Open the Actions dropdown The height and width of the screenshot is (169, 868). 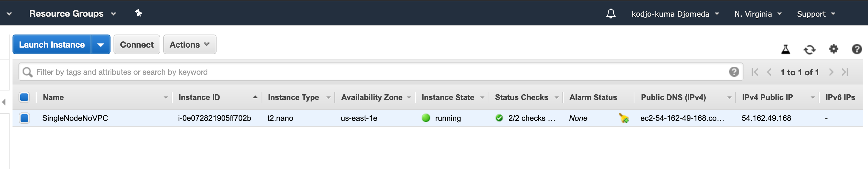[190, 44]
